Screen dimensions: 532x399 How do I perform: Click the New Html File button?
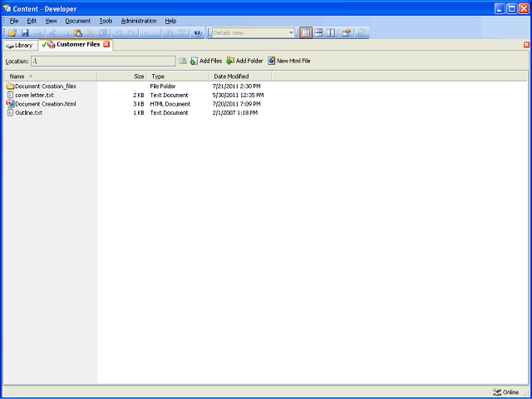point(289,61)
